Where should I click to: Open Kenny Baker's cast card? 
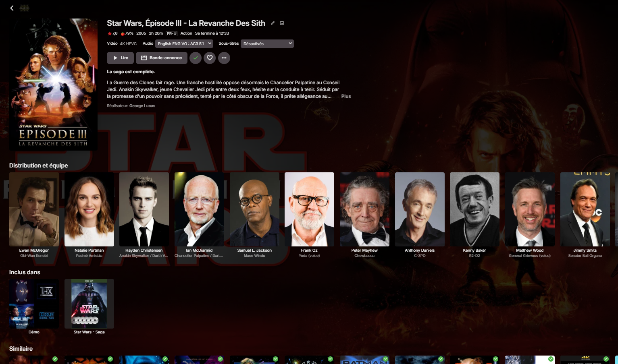click(474, 215)
